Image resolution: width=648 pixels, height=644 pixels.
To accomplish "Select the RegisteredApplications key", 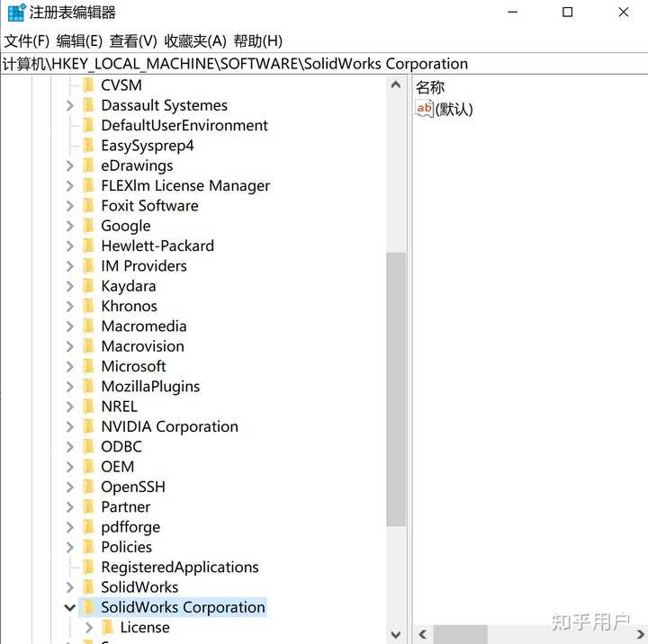I will pyautogui.click(x=180, y=568).
